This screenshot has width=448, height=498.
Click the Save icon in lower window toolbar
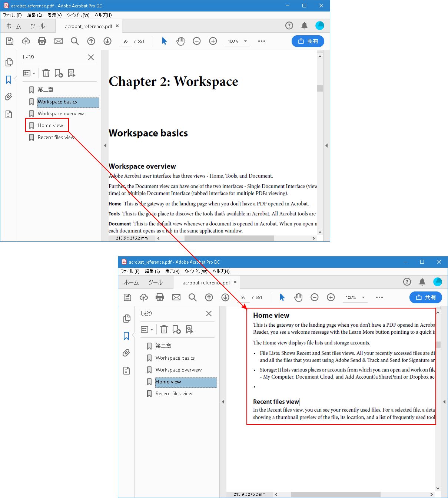127,297
